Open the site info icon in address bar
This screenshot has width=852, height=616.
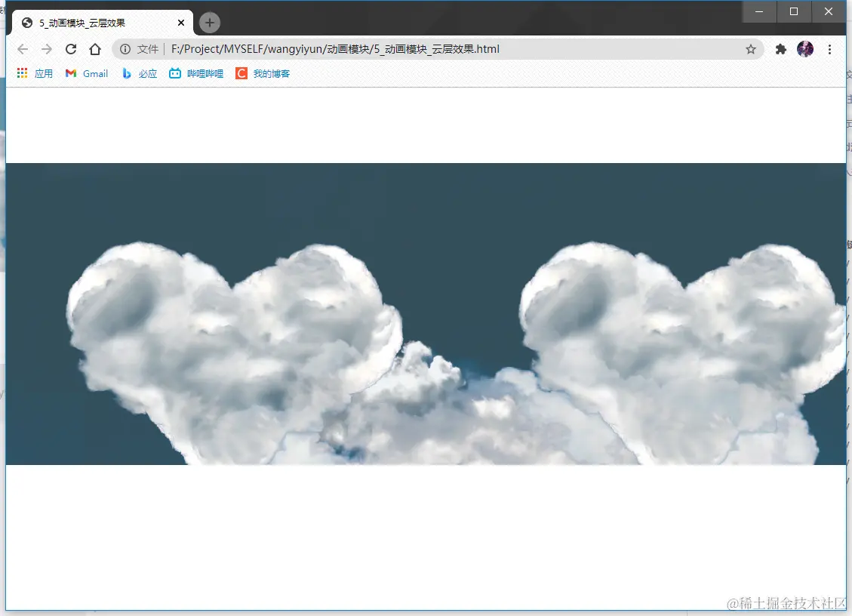125,49
